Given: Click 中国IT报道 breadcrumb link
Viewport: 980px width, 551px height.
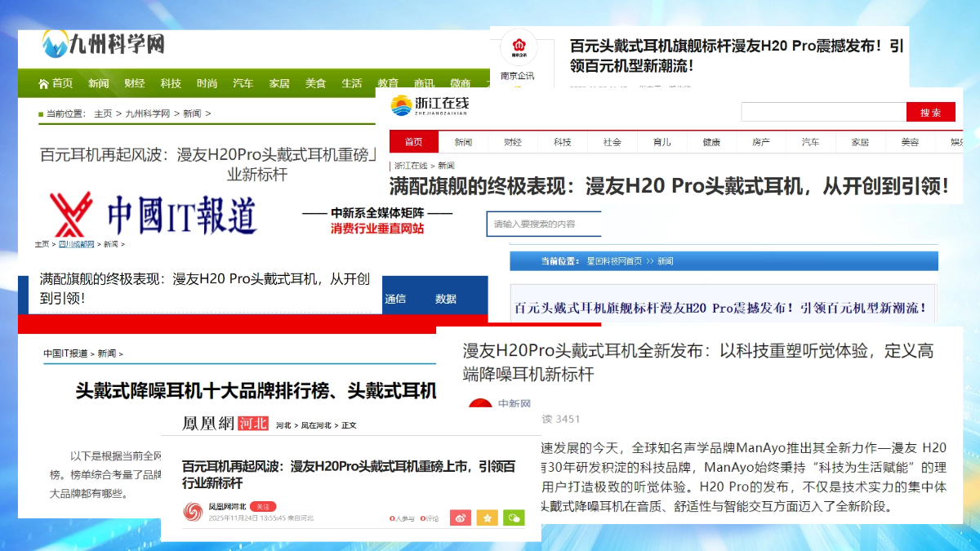Looking at the screenshot, I should pos(65,353).
